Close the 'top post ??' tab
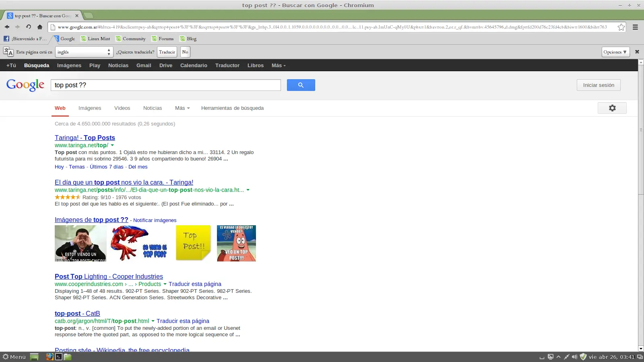The image size is (644, 362). tap(77, 16)
